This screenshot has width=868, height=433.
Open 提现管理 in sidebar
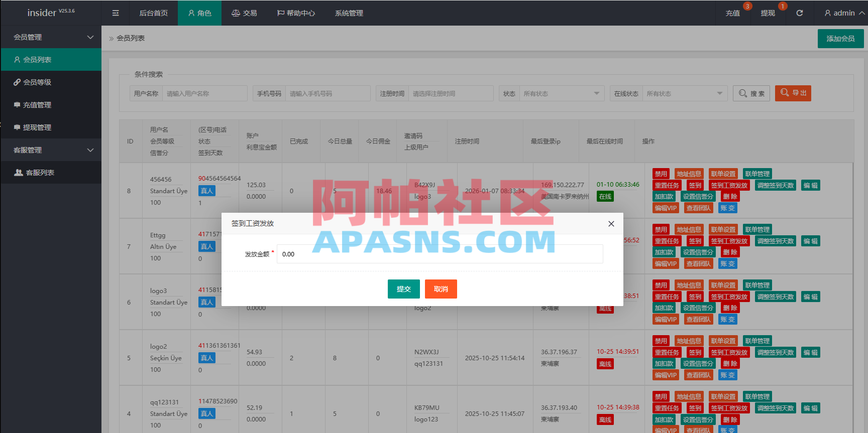[51, 127]
